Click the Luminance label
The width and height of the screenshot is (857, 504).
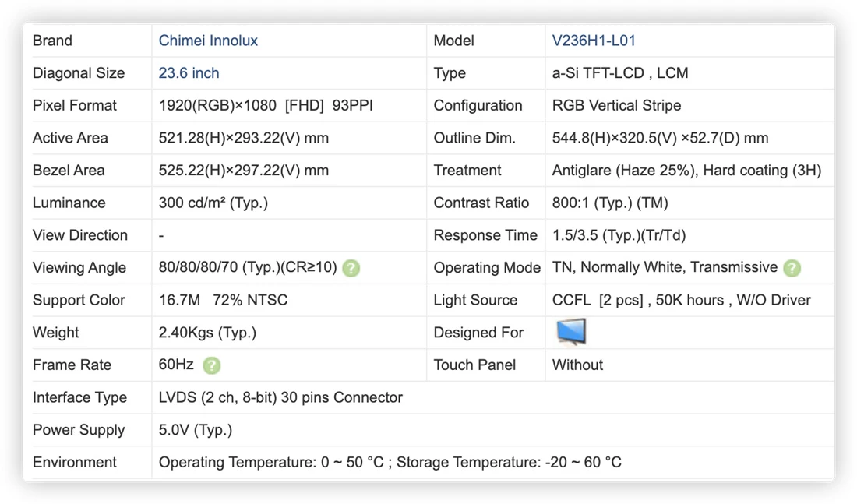(x=69, y=203)
